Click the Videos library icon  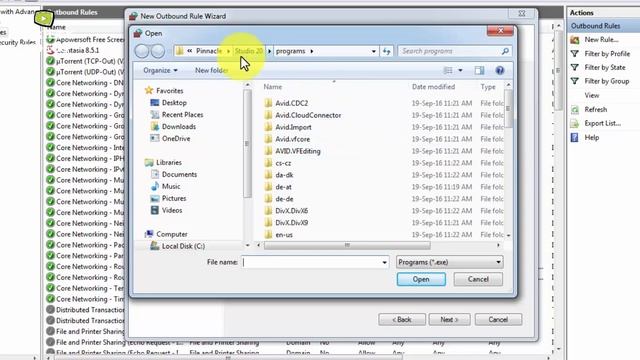(x=155, y=210)
